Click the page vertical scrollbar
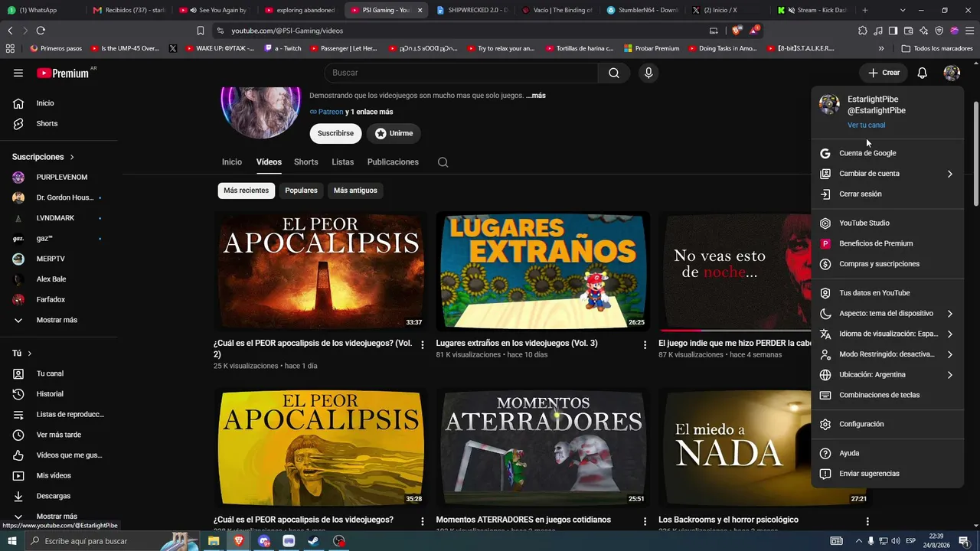The width and height of the screenshot is (980, 551). click(975, 153)
